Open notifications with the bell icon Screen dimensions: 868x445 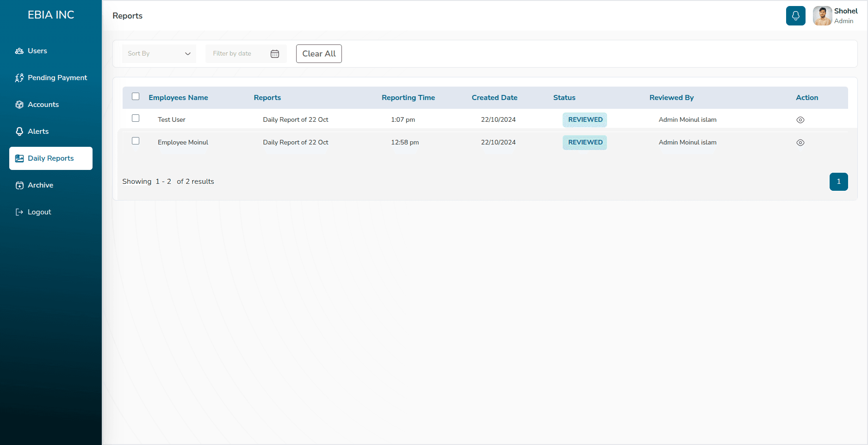coord(795,16)
